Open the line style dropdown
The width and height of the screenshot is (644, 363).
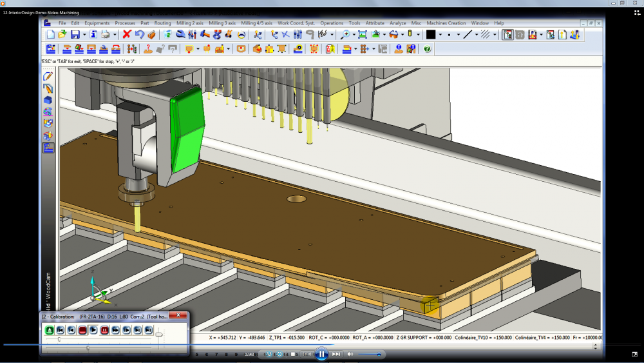click(477, 35)
